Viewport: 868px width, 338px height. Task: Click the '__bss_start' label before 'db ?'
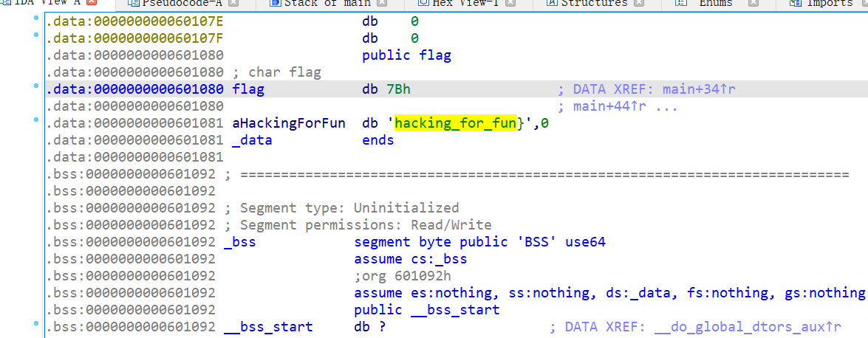click(268, 327)
